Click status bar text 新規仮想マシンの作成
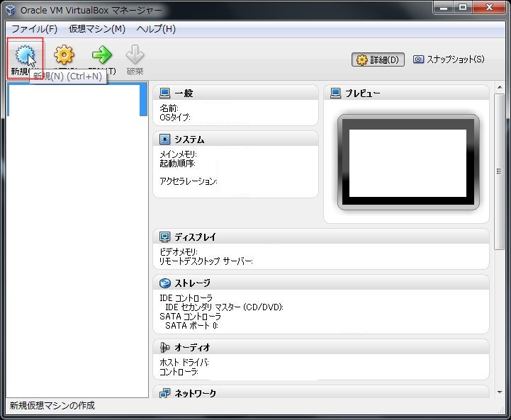The image size is (511, 420). pyautogui.click(x=52, y=405)
